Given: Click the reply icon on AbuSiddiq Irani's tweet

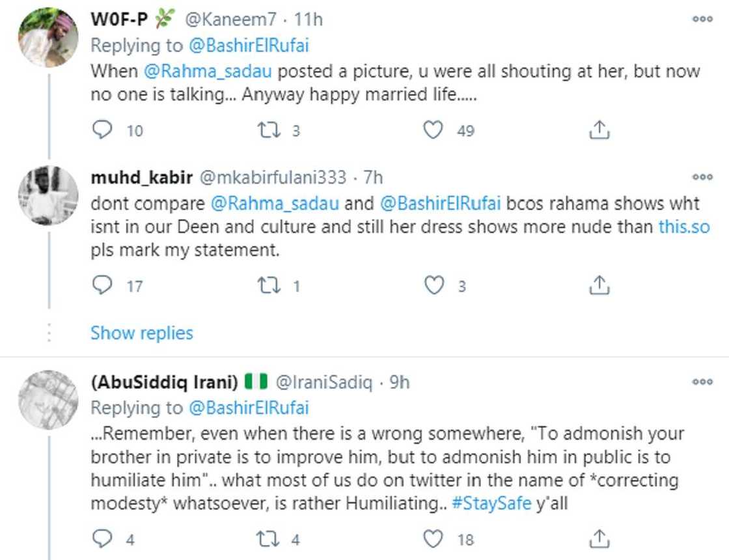Looking at the screenshot, I should pos(103,539).
